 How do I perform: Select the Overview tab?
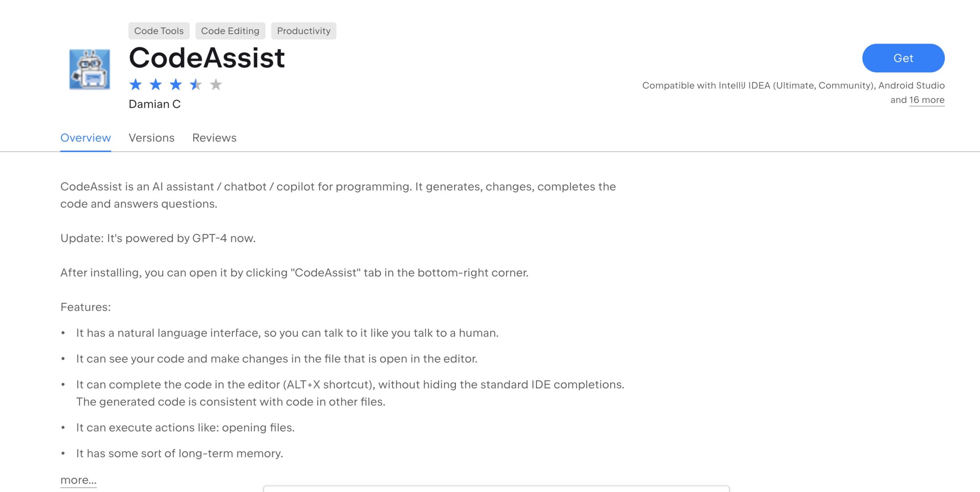86,138
